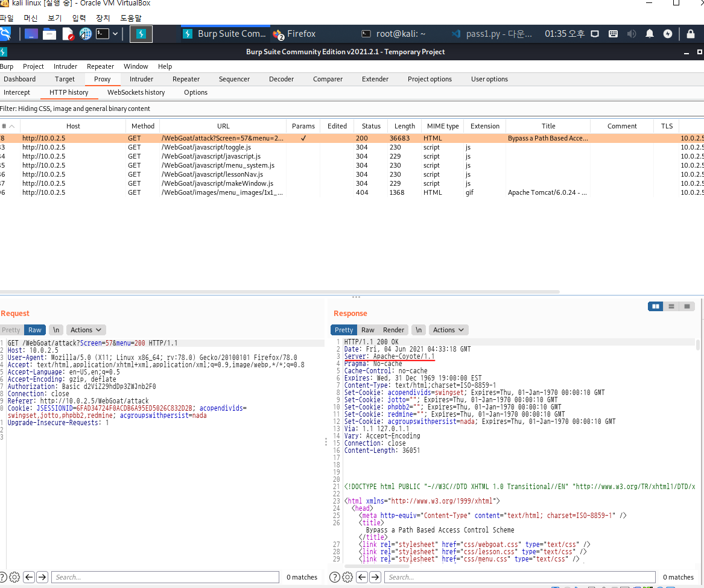The width and height of the screenshot is (704, 588).
Task: Switch to the Comparer tab
Action: pyautogui.click(x=328, y=79)
